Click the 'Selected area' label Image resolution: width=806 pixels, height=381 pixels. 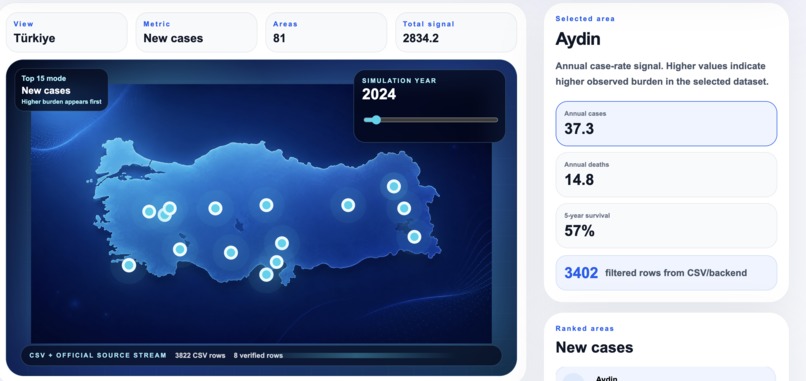tap(585, 19)
